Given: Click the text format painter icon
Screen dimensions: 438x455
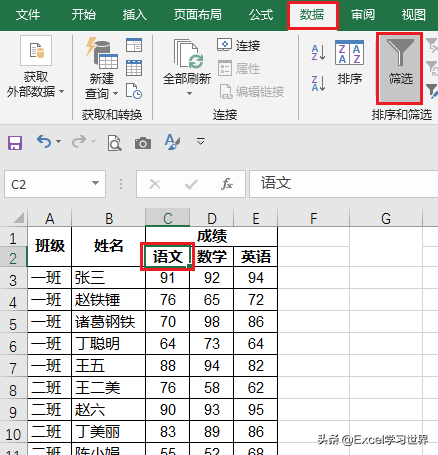Looking at the screenshot, I should (172, 142).
